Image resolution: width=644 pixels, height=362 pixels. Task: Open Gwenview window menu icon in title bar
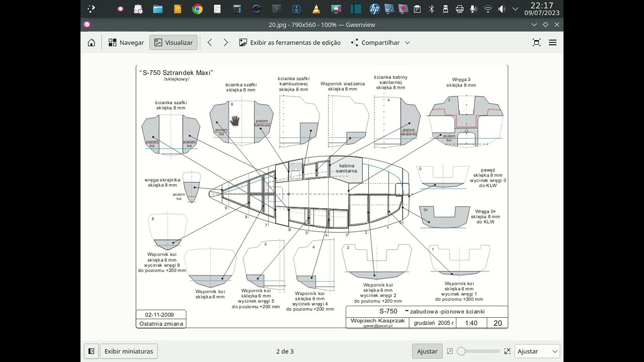87,24
